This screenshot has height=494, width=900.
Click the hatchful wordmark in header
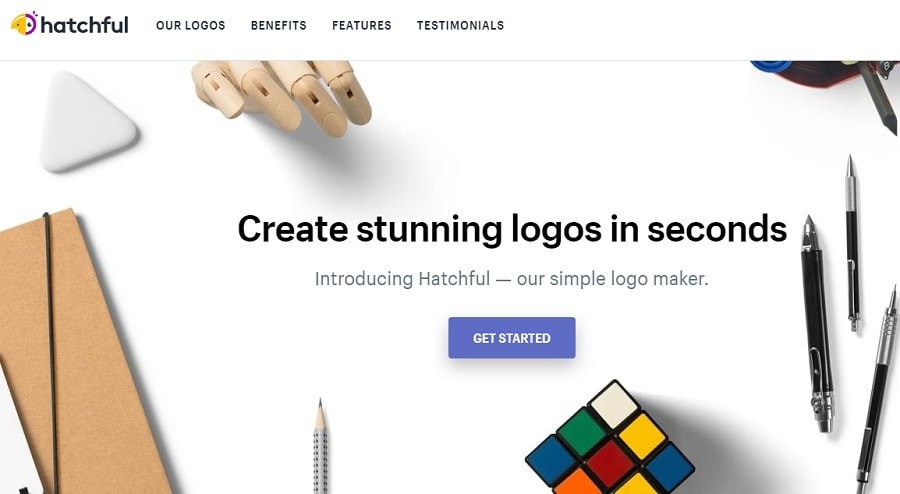84,25
